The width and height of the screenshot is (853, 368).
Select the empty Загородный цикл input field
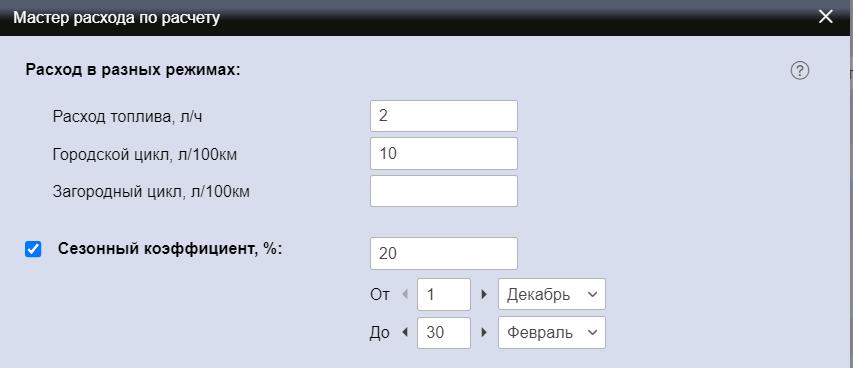(x=444, y=191)
